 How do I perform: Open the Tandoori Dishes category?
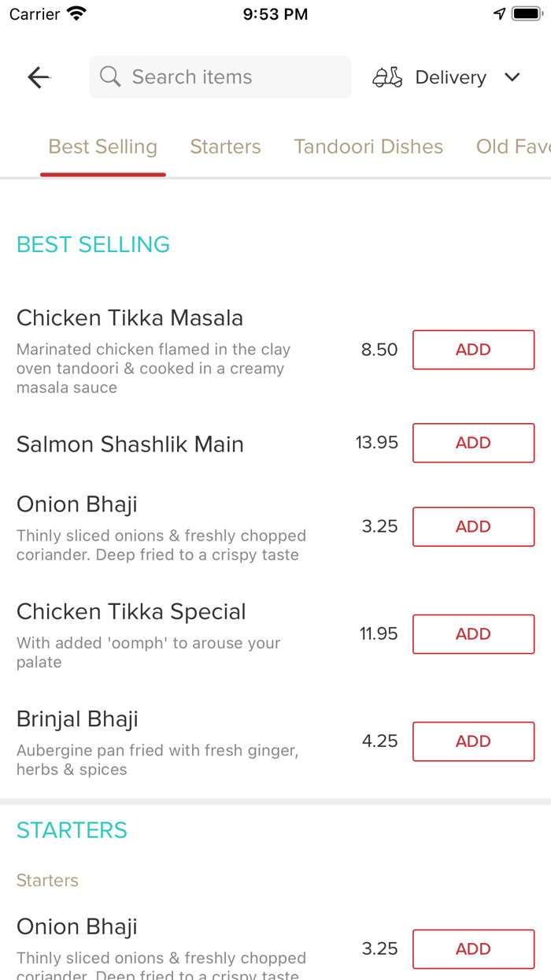368,147
